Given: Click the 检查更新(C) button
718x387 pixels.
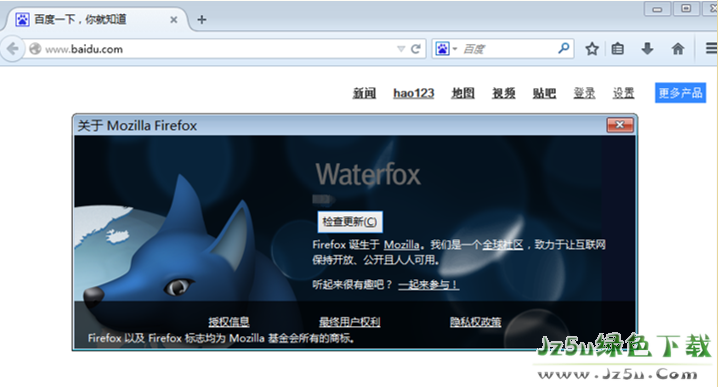Looking at the screenshot, I should (x=350, y=222).
